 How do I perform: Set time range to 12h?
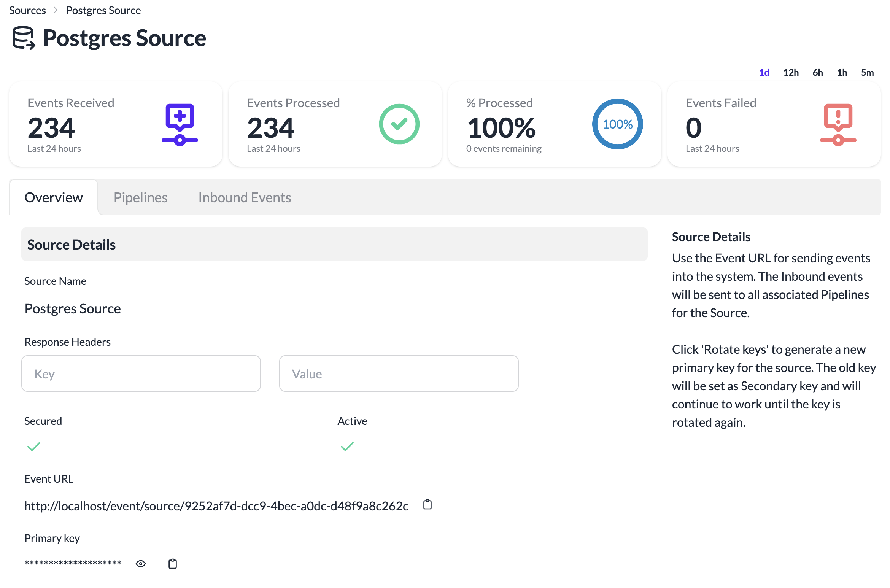point(791,72)
